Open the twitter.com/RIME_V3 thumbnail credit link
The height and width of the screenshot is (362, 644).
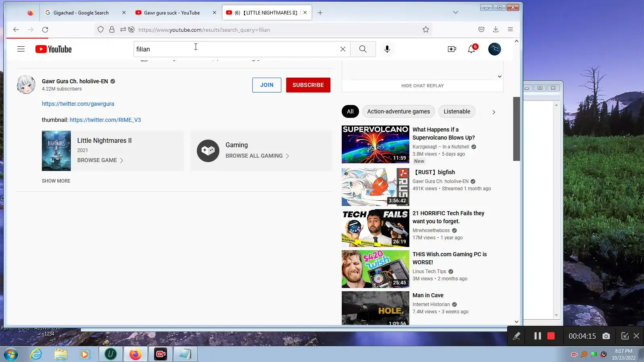click(105, 120)
